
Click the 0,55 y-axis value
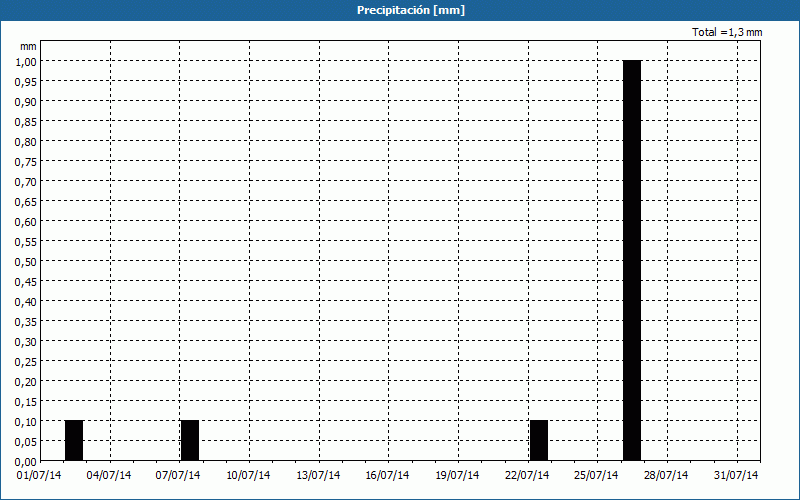pyautogui.click(x=26, y=241)
